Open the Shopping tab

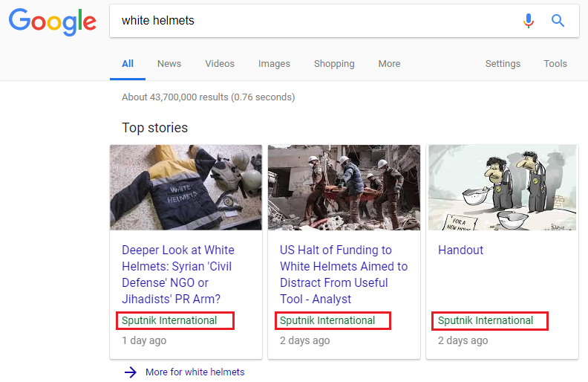tap(334, 64)
